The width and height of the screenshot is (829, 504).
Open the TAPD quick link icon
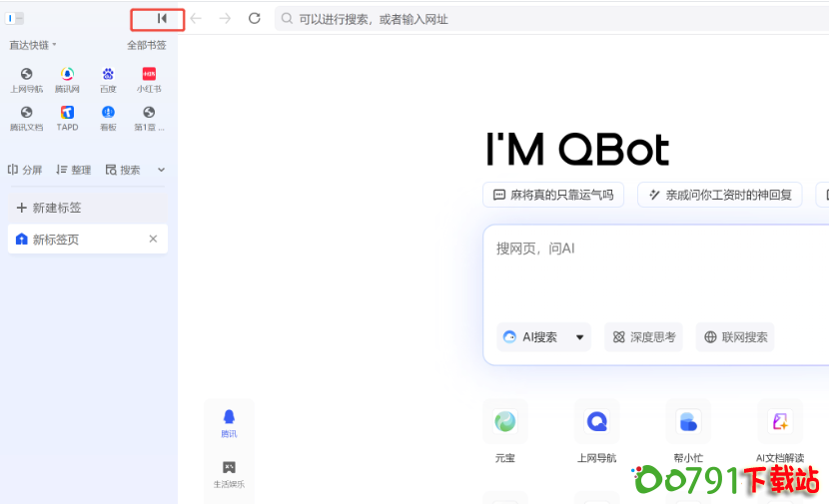(x=68, y=113)
